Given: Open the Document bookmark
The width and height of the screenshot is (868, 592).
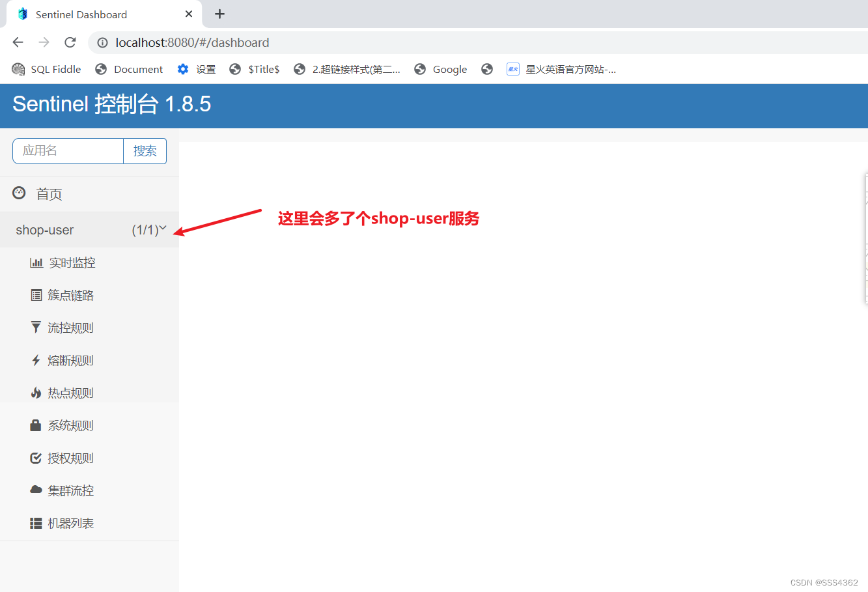Looking at the screenshot, I should 129,69.
